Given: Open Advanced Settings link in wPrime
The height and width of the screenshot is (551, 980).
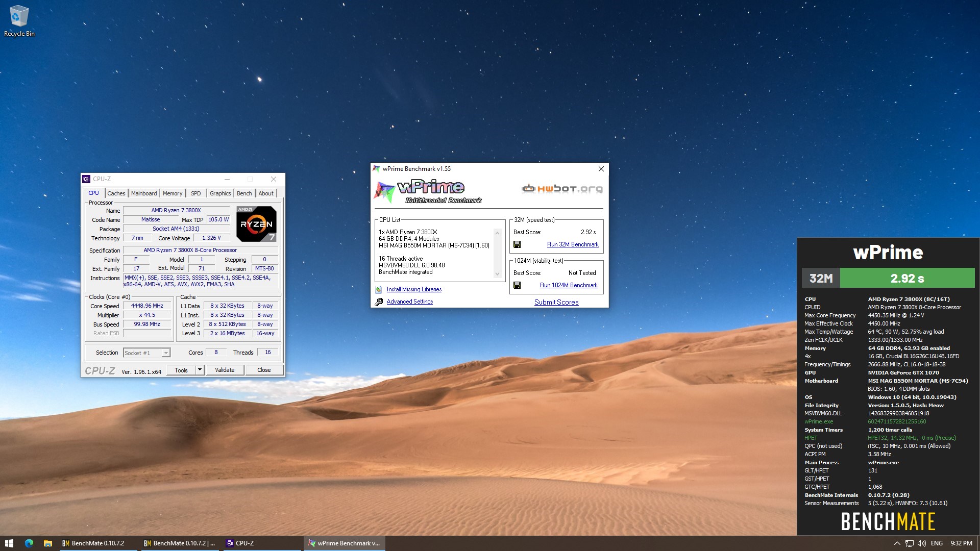Looking at the screenshot, I should pos(410,302).
